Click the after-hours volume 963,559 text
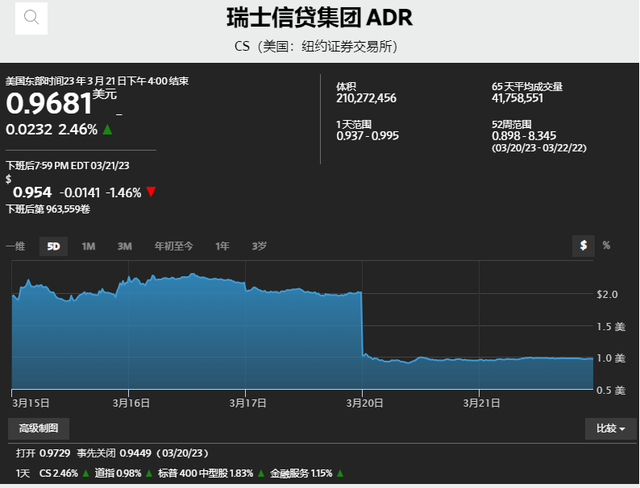 tap(48, 209)
